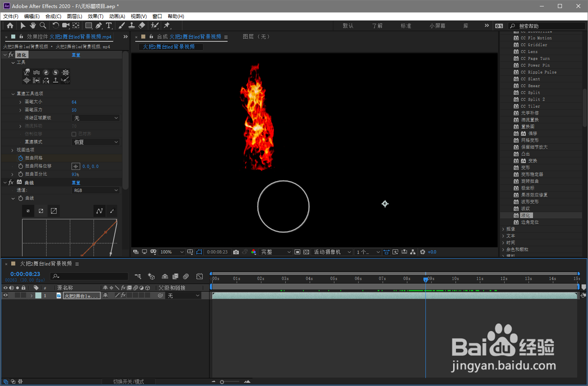Select the Pen tool
Screen dimensions: 588x386
click(99, 25)
